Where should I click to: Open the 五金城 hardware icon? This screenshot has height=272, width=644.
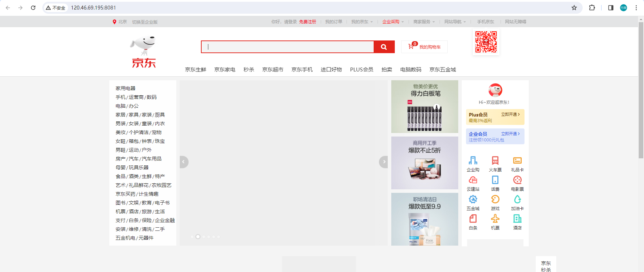[x=473, y=199]
